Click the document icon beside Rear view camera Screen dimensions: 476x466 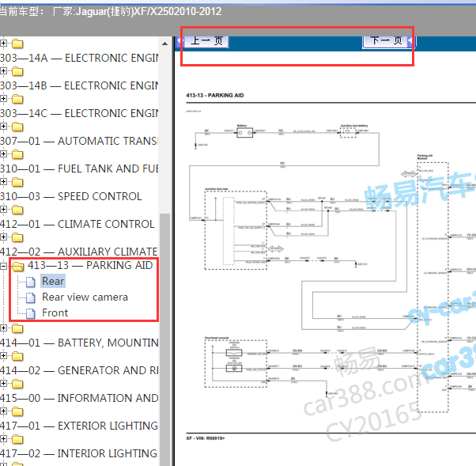click(31, 297)
